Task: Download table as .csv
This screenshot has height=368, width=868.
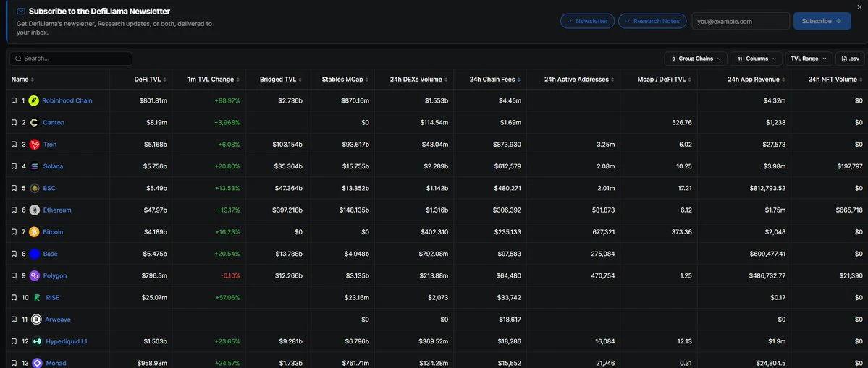Action: 850,59
